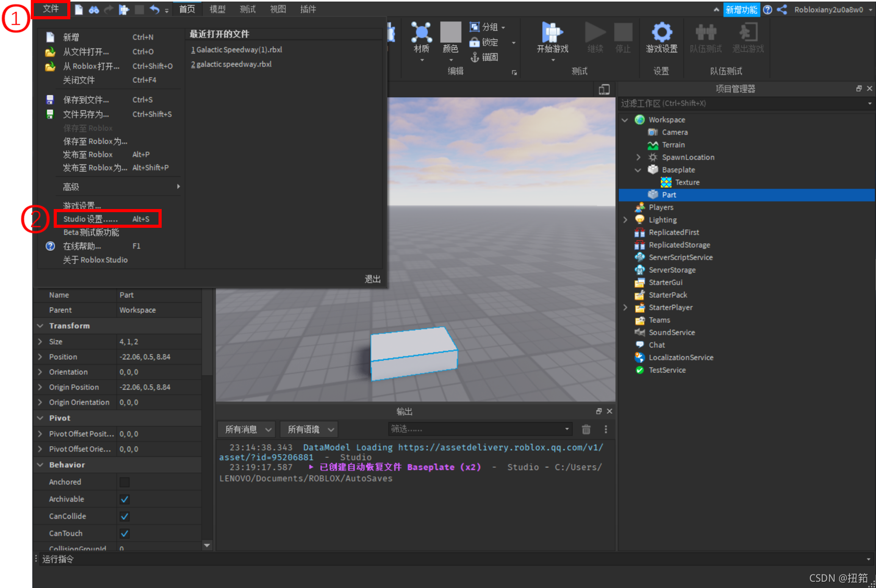Viewport: 876px width, 588px height.
Task: Click the 锁定 lock icon
Action: click(475, 42)
